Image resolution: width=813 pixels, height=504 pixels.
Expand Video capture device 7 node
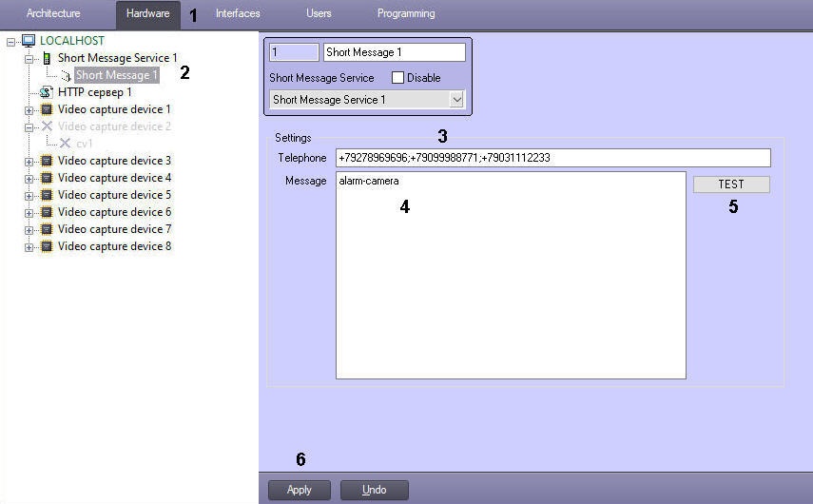coord(29,230)
